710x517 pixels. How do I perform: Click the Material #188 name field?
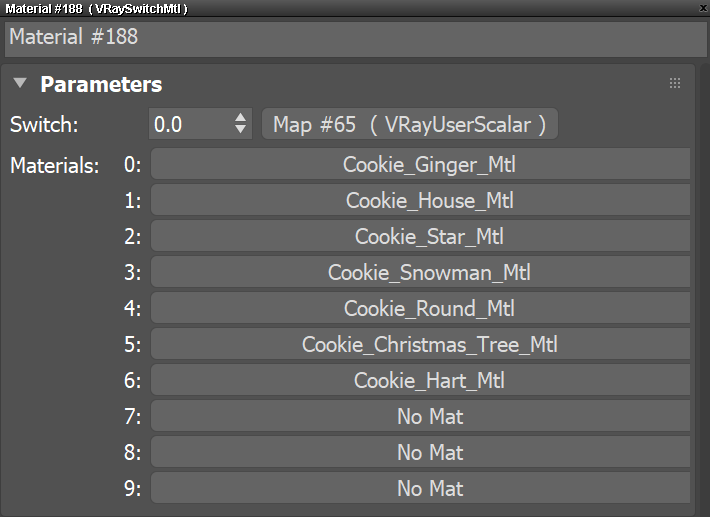[x=354, y=38]
